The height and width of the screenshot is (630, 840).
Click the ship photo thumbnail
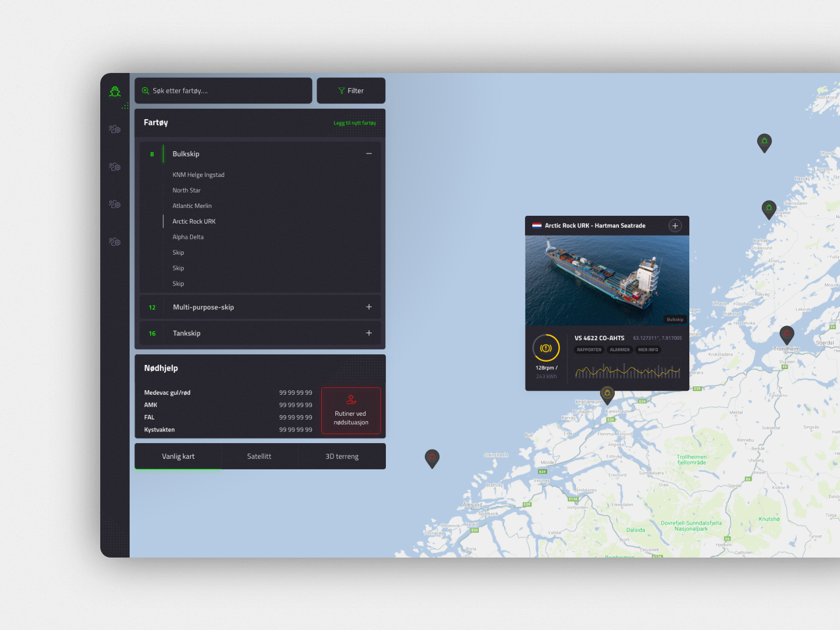607,280
